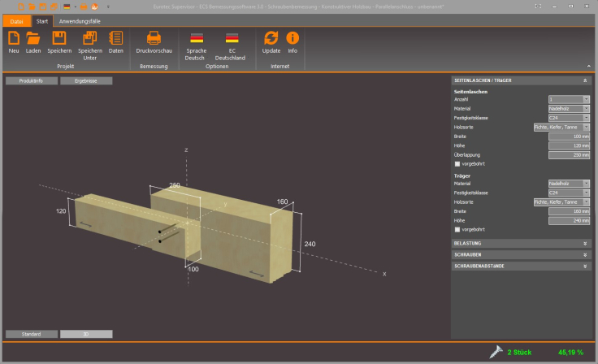Click the Neu new project icon
Viewport: 598px width, 364px height.
click(13, 38)
